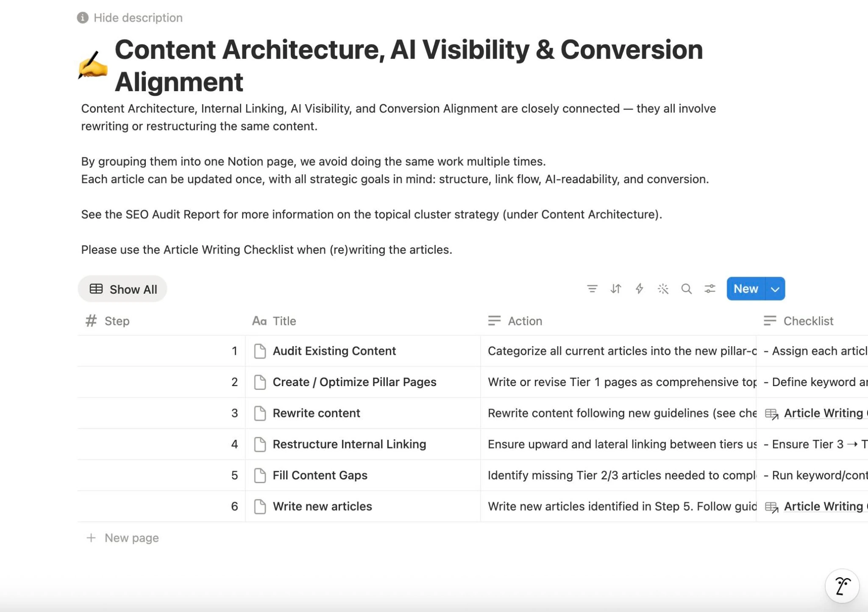
Task: Open the Rewrite content page
Action: coord(316,413)
